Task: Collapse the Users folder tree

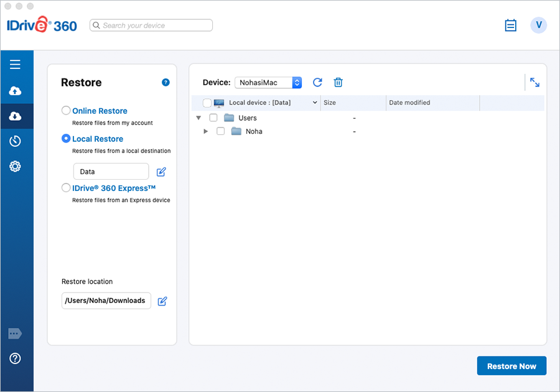Action: pyautogui.click(x=198, y=118)
